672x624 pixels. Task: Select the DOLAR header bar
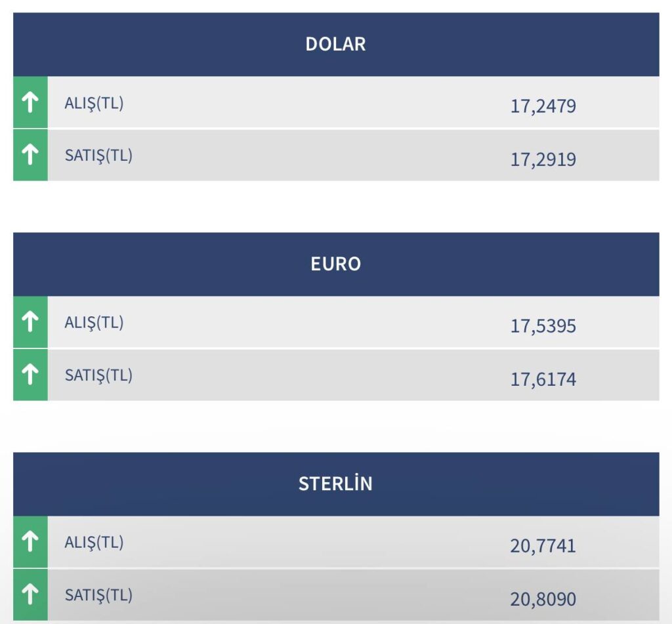click(336, 45)
